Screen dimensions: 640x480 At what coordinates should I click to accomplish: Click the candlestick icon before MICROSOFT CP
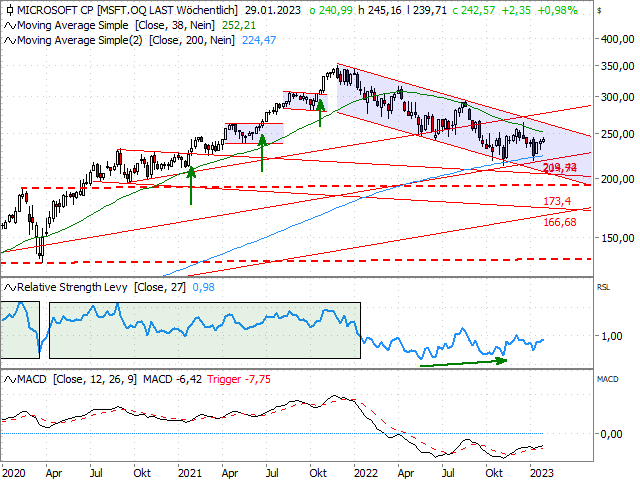pyautogui.click(x=9, y=10)
